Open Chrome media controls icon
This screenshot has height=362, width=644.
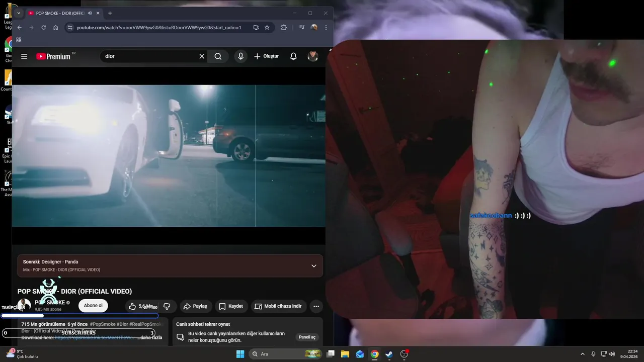click(x=302, y=28)
